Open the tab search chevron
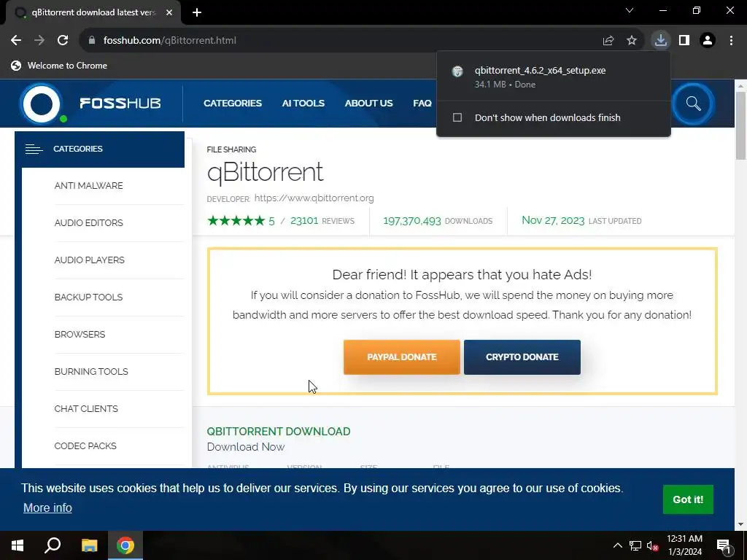 [x=630, y=10]
